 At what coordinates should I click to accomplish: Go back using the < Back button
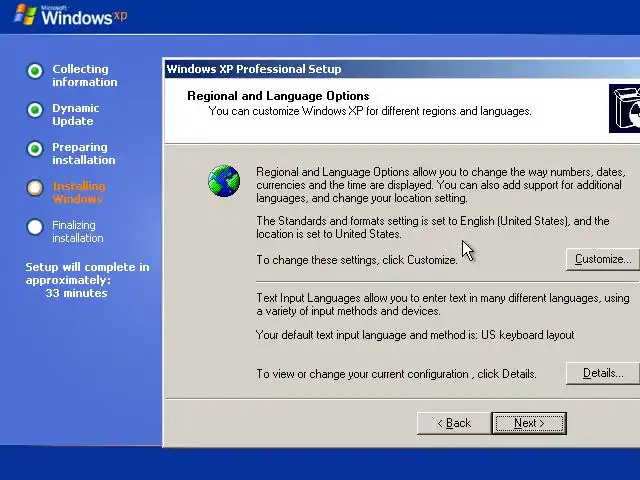point(454,423)
